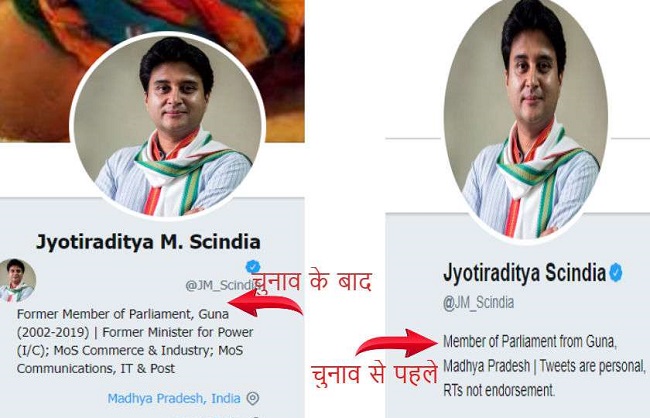Screen dimensions: 650x418
Task: Click the red Hindi label चुनाव से पहले
Action: click(x=374, y=374)
